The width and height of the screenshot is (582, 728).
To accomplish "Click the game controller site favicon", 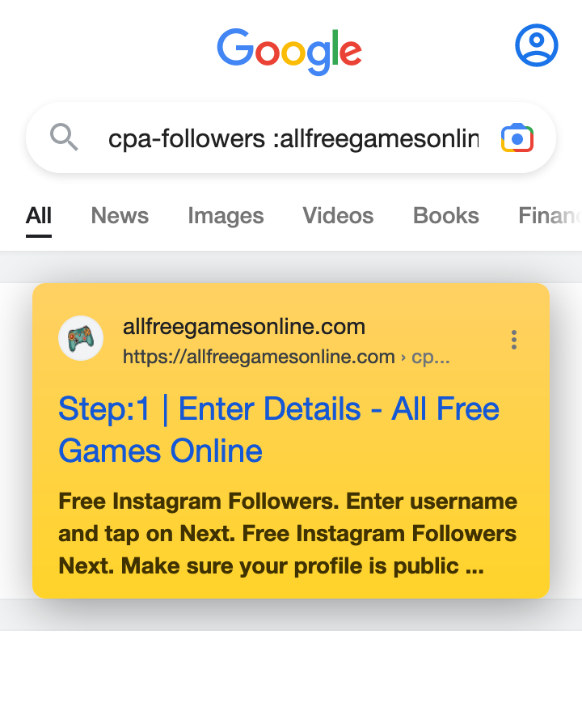I will (x=81, y=338).
